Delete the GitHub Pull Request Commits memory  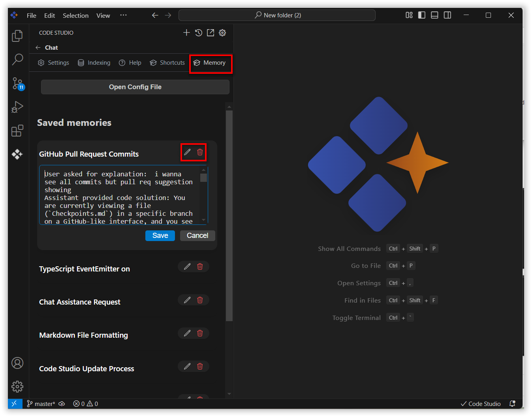200,152
